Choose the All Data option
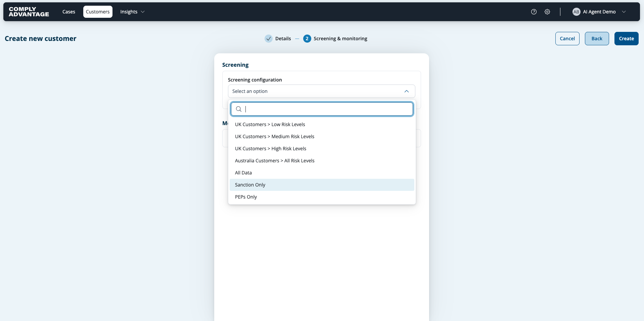Viewport: 644px width, 321px height. click(x=322, y=173)
